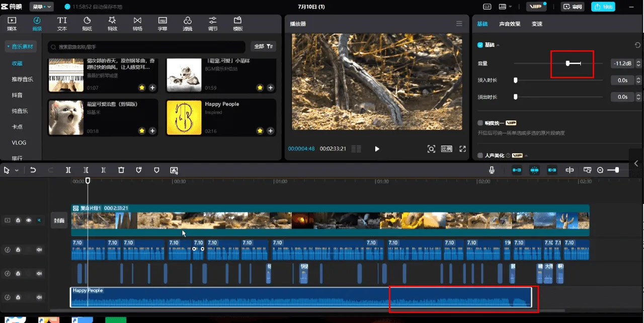Add Happy People track with plus icon

coord(270,130)
